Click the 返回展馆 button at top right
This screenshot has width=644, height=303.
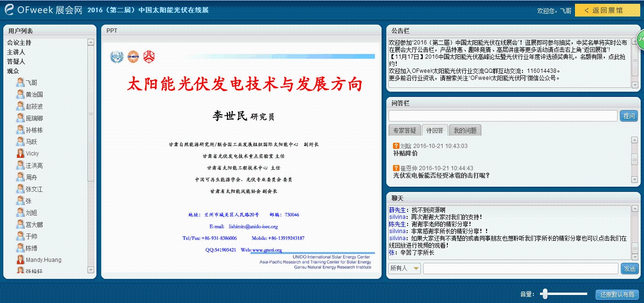click(607, 9)
